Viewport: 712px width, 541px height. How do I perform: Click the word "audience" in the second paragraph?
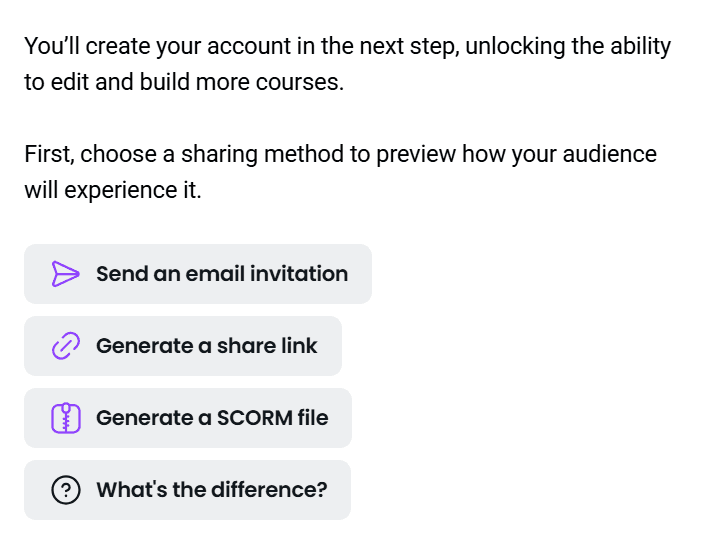[x=610, y=154]
